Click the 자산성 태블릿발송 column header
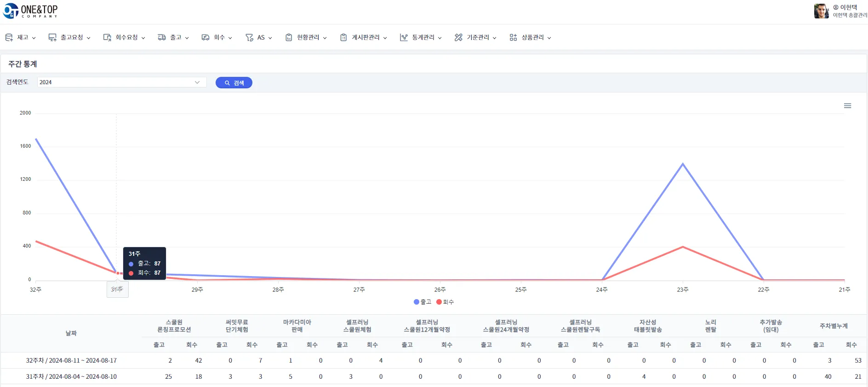Screen dimensions: 868x387 pos(648,326)
